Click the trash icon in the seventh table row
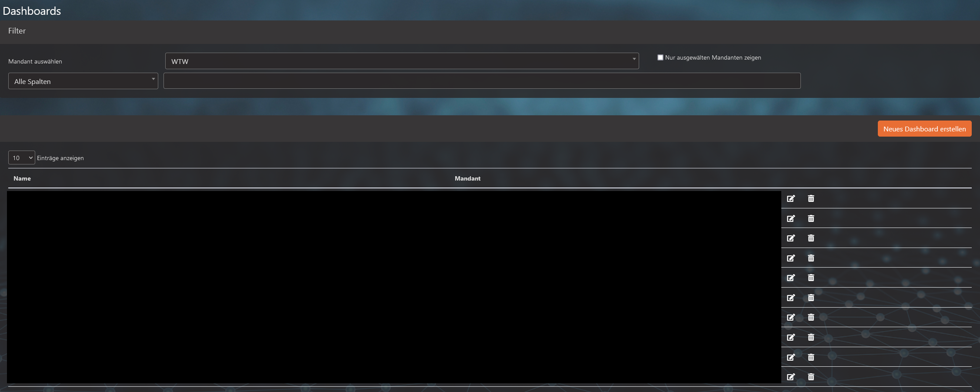Image resolution: width=980 pixels, height=392 pixels. 811,317
